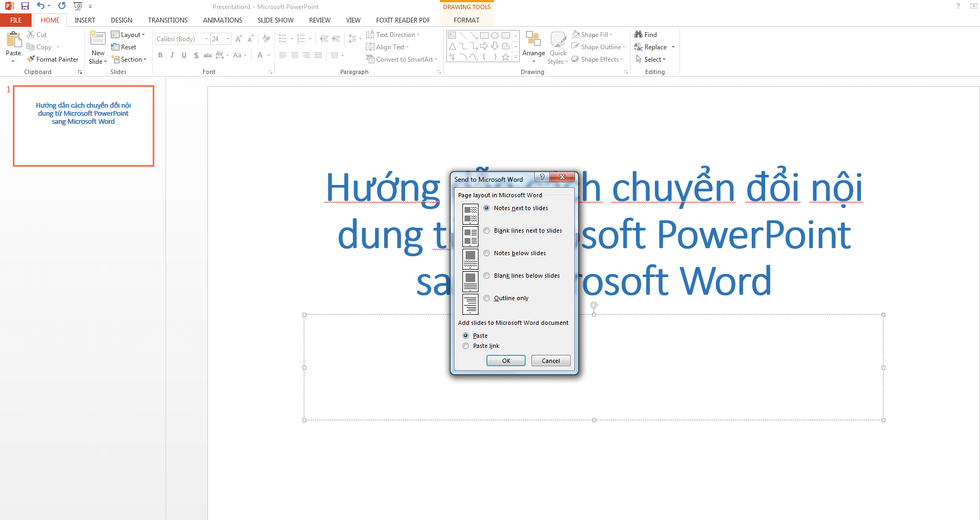Screen dimensions: 980x520
Task: Select the oval shape in shapes gallery
Action: coord(495,35)
